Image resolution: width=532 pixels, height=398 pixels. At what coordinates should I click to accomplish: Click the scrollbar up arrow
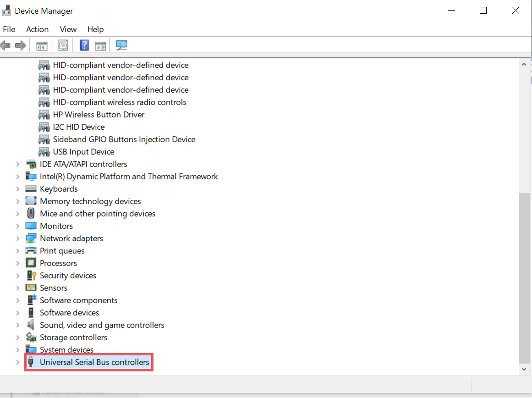pyautogui.click(x=524, y=64)
